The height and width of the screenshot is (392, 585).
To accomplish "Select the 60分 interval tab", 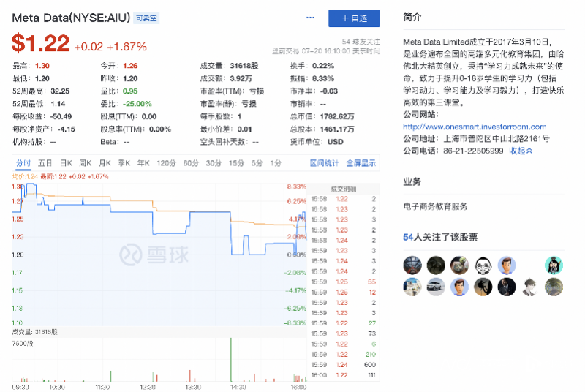I will 191,163.
